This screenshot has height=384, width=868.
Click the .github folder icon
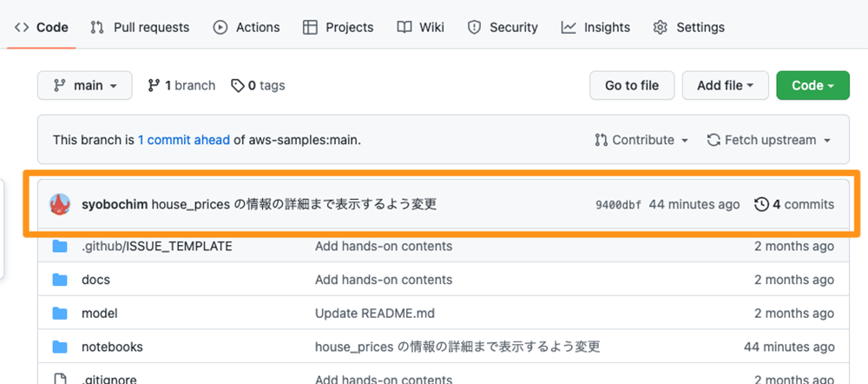60,246
